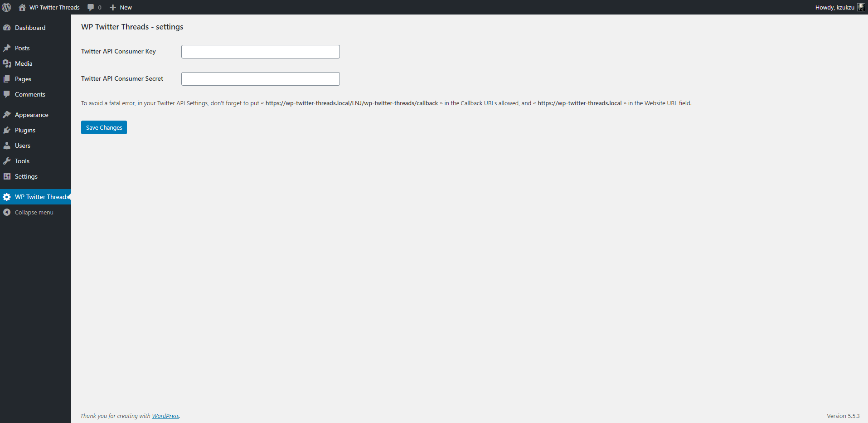Screen dimensions: 868x423
Task: Click the plus icon beside New
Action: 113,7
